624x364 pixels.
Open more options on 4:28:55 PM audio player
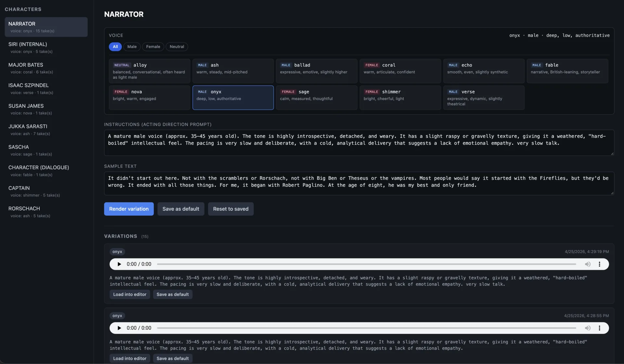coord(599,328)
